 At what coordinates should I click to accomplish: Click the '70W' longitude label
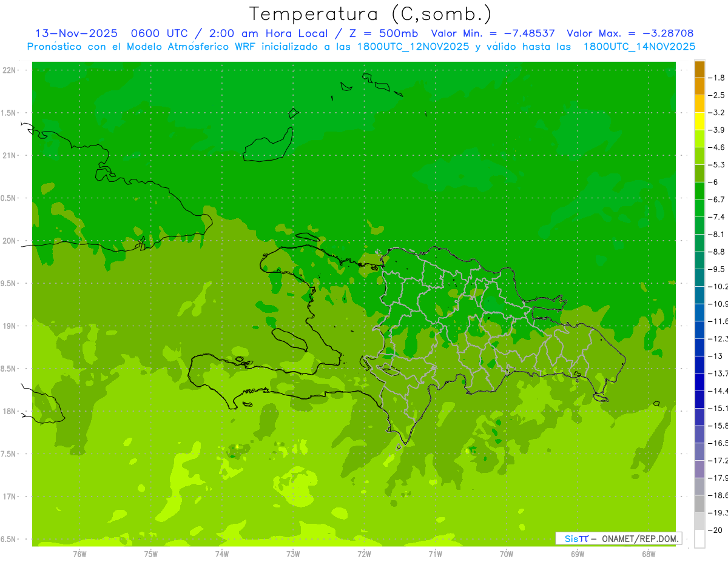point(507,554)
